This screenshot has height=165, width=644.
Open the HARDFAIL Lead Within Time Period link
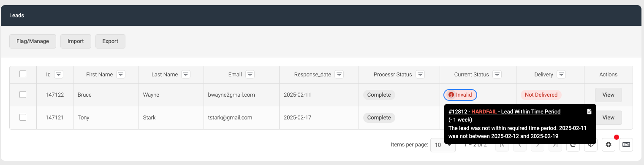pyautogui.click(x=504, y=111)
